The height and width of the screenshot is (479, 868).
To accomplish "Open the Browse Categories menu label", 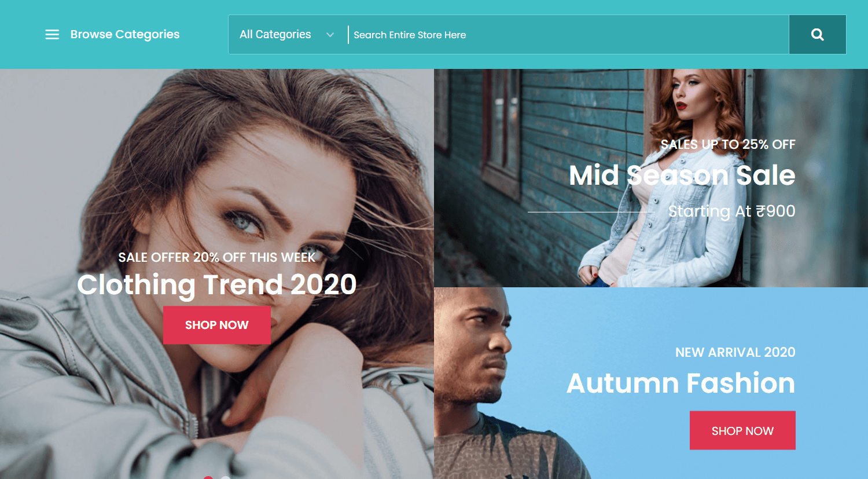I will (125, 35).
